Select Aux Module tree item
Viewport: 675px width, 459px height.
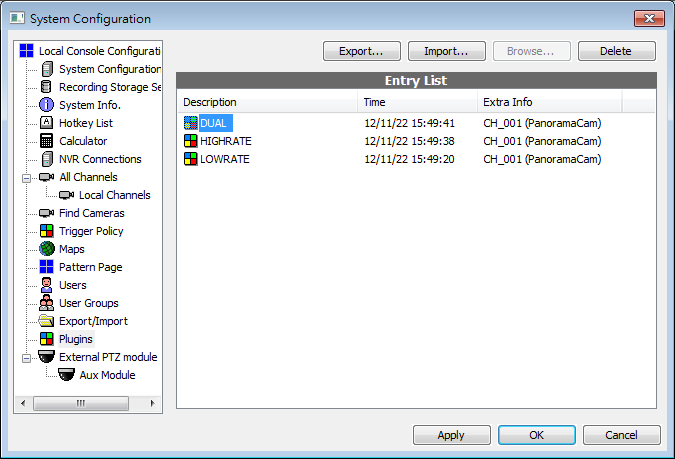pos(107,375)
